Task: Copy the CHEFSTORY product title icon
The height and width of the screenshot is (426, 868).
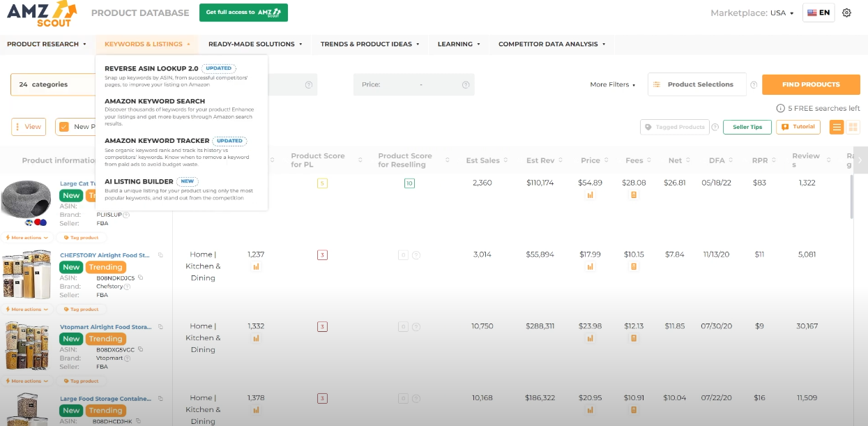Action: tap(160, 255)
